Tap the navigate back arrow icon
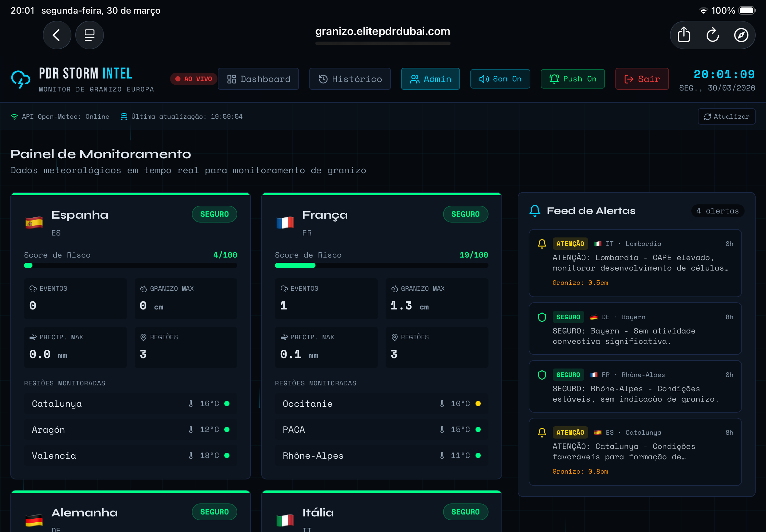This screenshot has height=532, width=766. (x=57, y=35)
